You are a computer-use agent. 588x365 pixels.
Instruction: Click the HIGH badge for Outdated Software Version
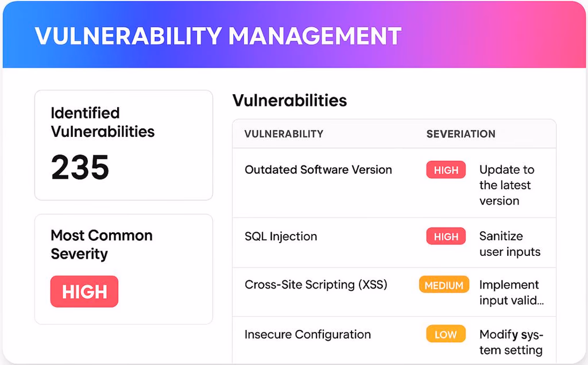(x=446, y=170)
